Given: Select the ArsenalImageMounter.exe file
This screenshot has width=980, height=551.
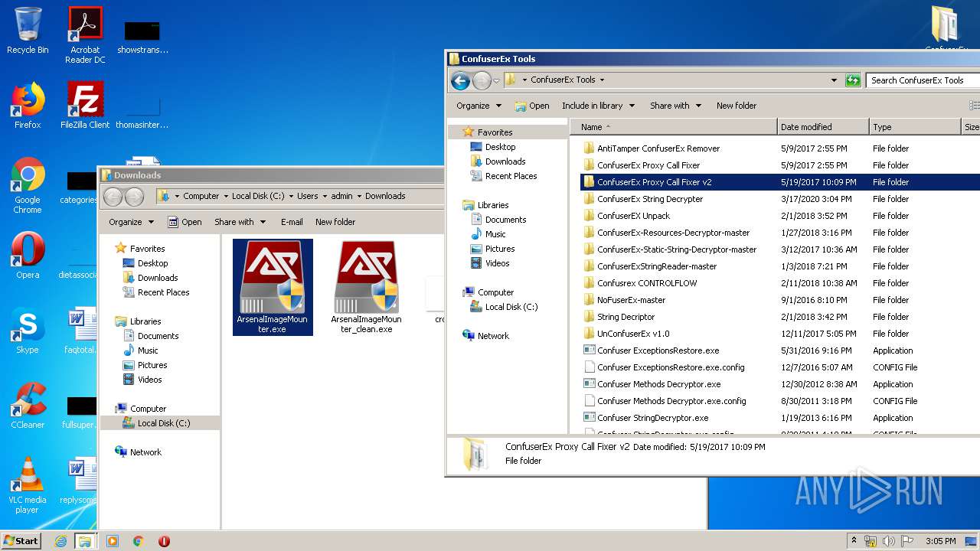Looking at the screenshot, I should click(x=273, y=287).
